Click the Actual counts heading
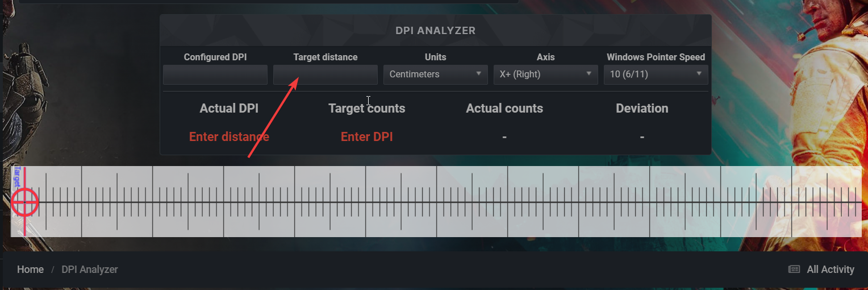The height and width of the screenshot is (290, 868). pyautogui.click(x=504, y=108)
